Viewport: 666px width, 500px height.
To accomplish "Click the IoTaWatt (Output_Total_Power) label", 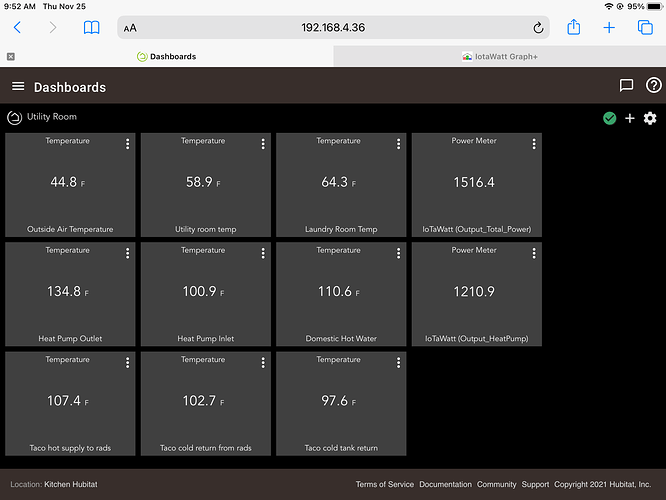I will point(477,229).
